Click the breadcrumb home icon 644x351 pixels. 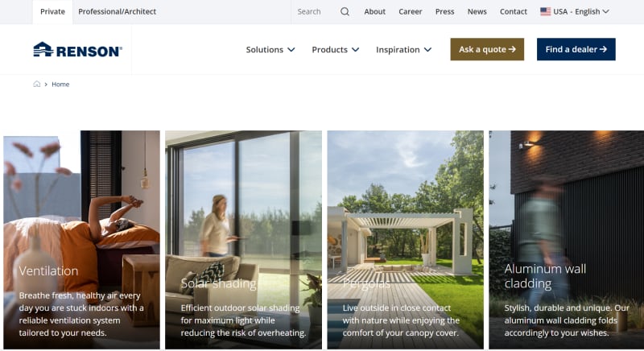[x=36, y=85]
